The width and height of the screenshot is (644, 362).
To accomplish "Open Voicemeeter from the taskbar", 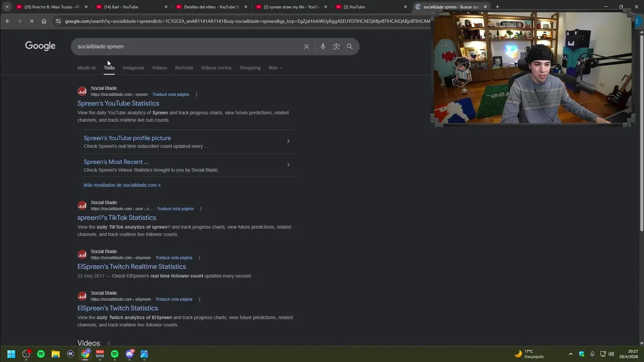I will pyautogui.click(x=100, y=354).
